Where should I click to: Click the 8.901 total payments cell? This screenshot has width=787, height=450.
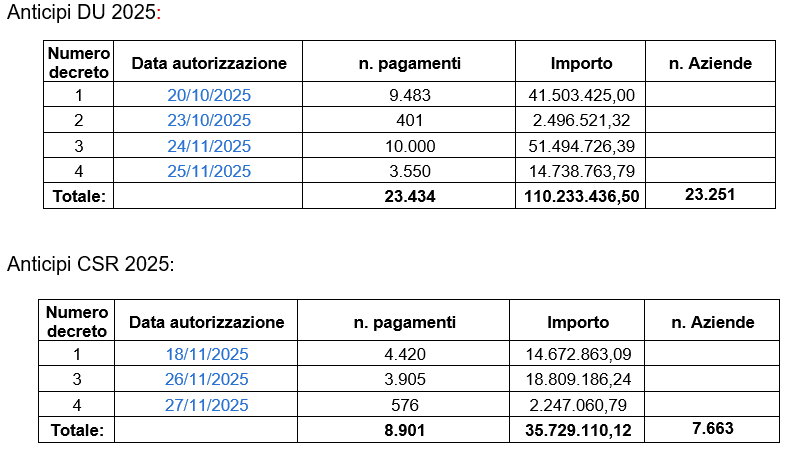tap(405, 430)
